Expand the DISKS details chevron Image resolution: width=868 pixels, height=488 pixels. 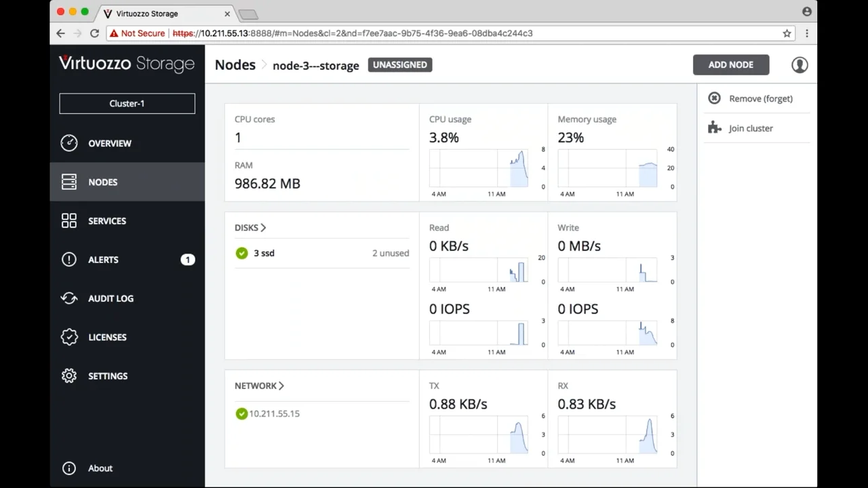pyautogui.click(x=263, y=228)
